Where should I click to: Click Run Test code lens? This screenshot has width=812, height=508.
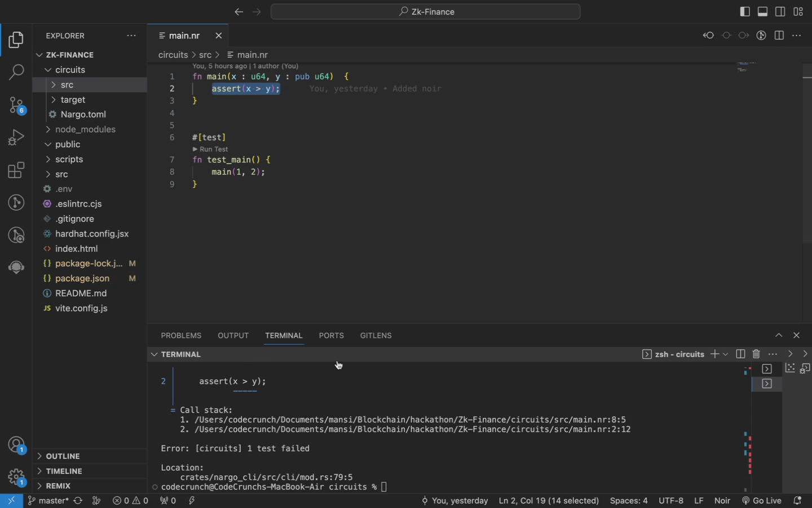pyautogui.click(x=210, y=150)
